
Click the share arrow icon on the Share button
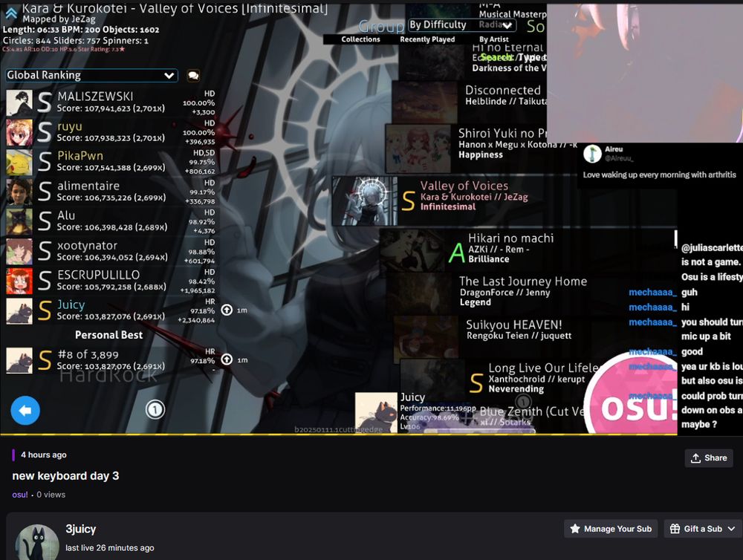click(695, 458)
